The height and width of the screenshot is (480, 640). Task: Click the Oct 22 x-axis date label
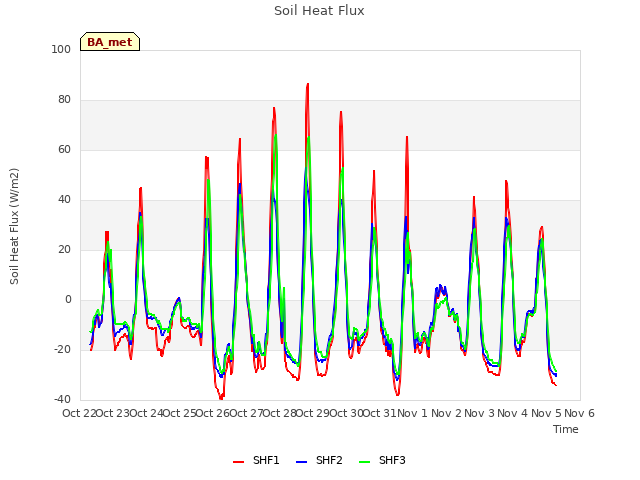pyautogui.click(x=79, y=413)
